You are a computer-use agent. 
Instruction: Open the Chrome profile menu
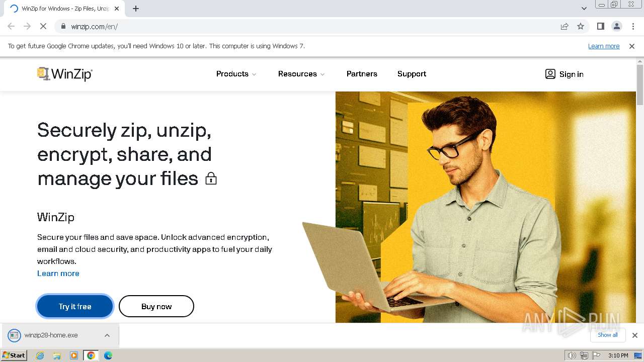(x=616, y=26)
